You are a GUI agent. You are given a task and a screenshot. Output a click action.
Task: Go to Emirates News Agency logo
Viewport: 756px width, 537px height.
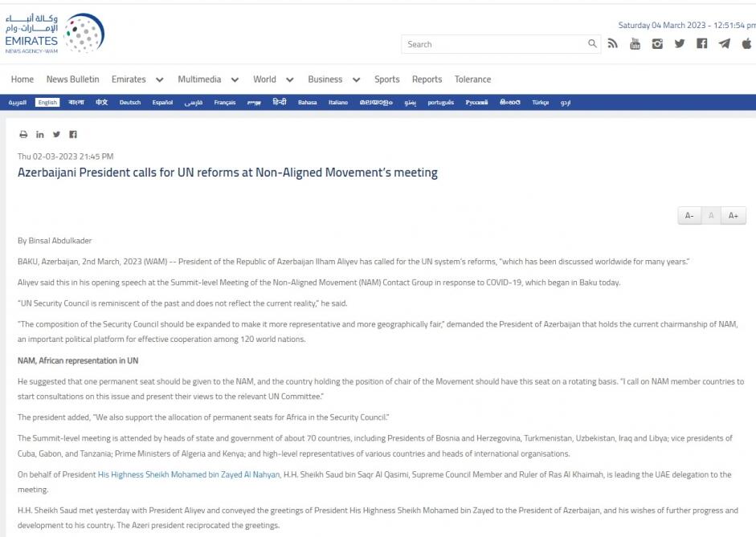pyautogui.click(x=54, y=34)
